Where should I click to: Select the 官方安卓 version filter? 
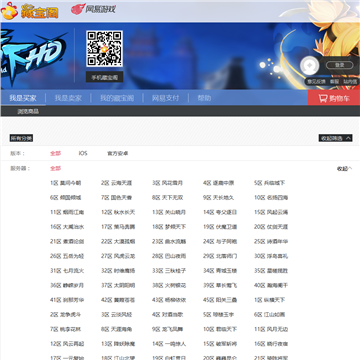pos(117,153)
